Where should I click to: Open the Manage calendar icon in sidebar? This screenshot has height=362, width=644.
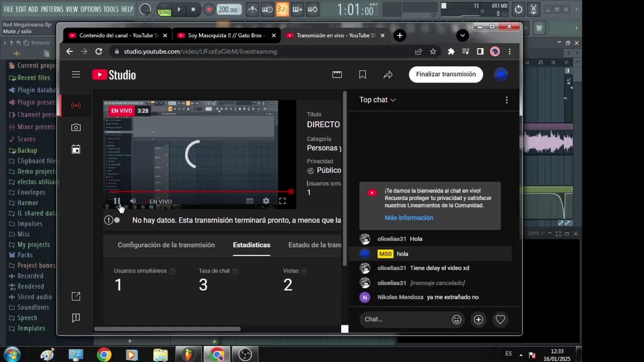(x=76, y=149)
